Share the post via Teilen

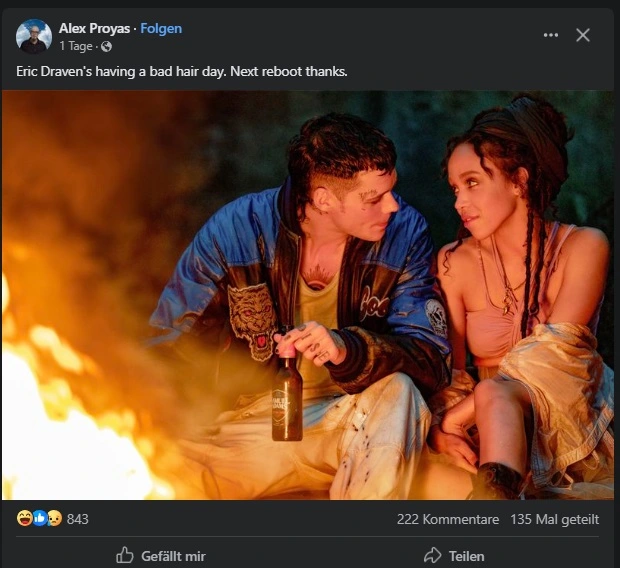point(454,556)
